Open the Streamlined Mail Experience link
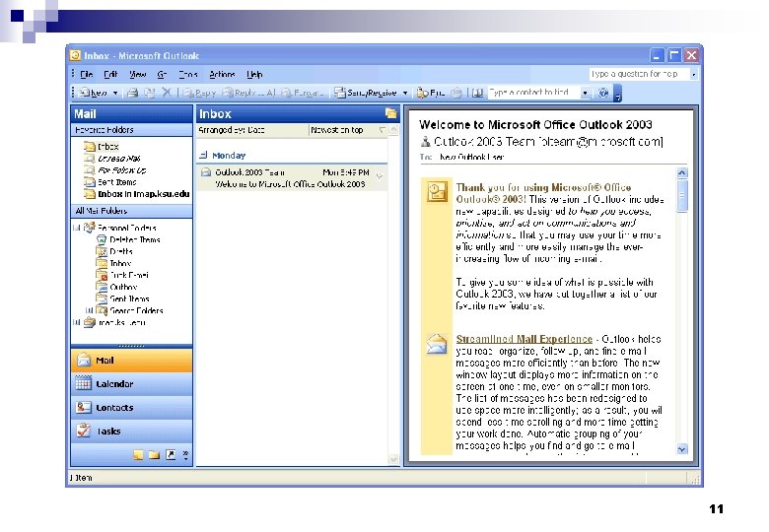Screen dimensions: 769x532 click(x=524, y=339)
